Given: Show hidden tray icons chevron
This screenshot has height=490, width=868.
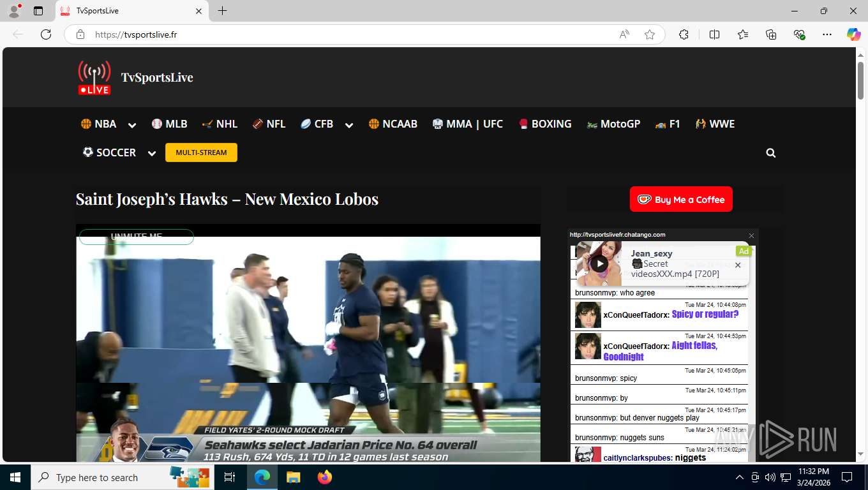Looking at the screenshot, I should (740, 477).
